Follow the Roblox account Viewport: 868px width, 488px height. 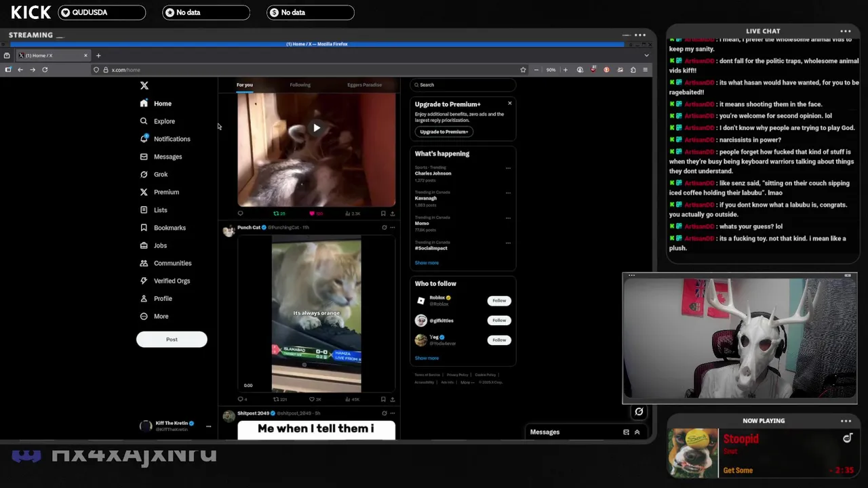[499, 300]
